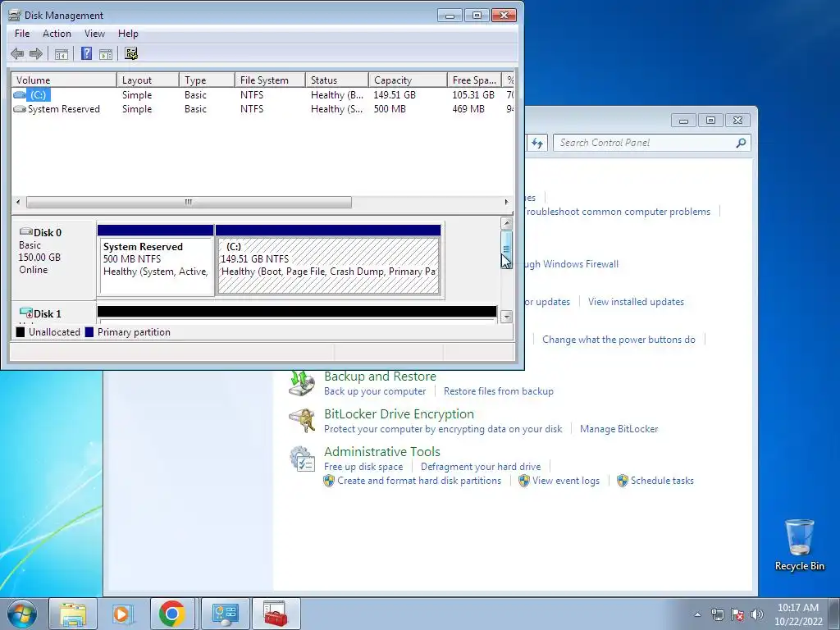Open the Help menu
This screenshot has height=630, width=840.
click(128, 33)
